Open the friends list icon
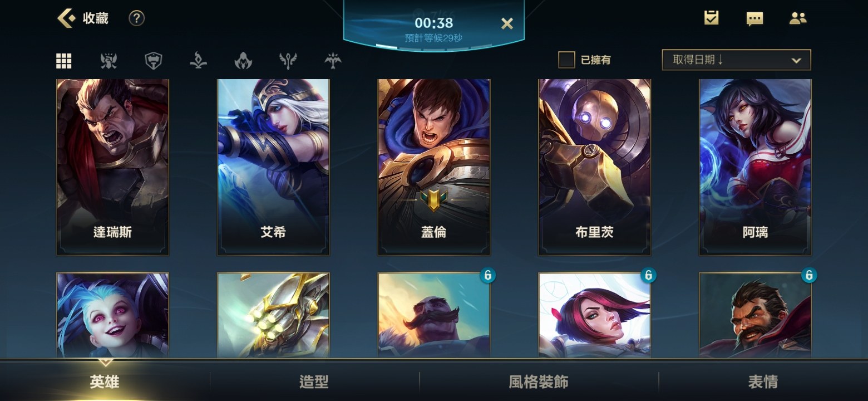Image resolution: width=868 pixels, height=401 pixels. tap(798, 18)
